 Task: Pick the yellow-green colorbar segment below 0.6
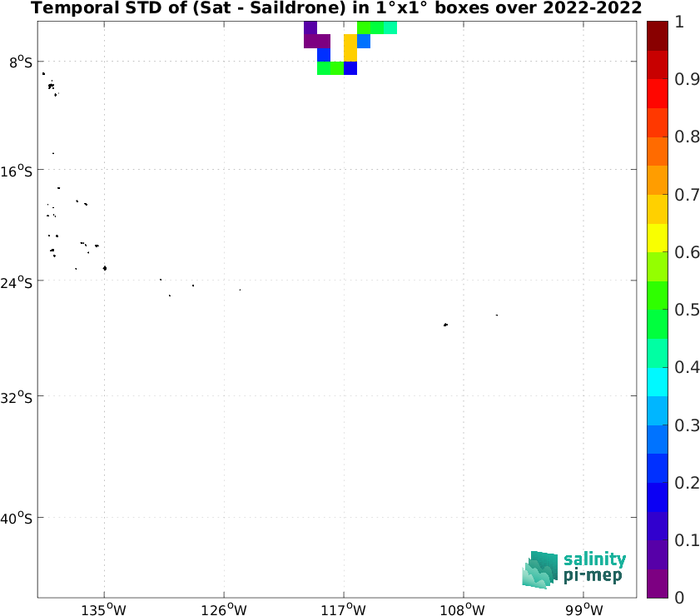[x=658, y=266]
